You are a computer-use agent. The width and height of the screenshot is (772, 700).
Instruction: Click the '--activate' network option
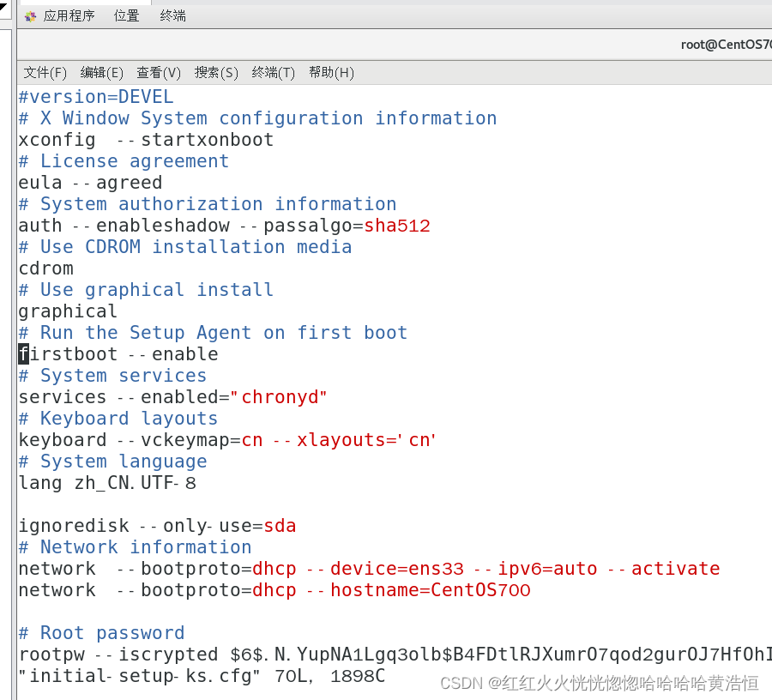664,569
